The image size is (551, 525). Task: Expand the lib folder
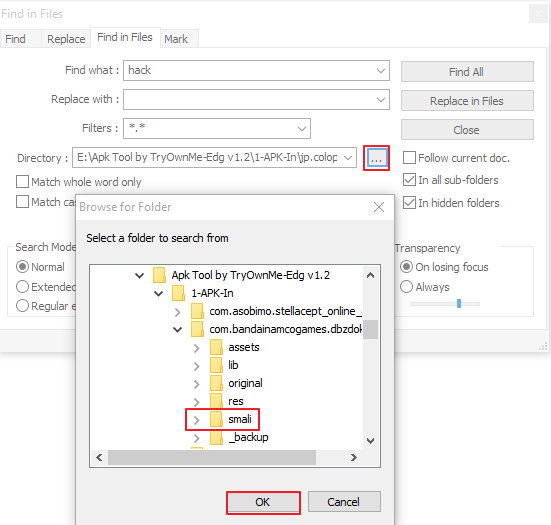(x=197, y=366)
